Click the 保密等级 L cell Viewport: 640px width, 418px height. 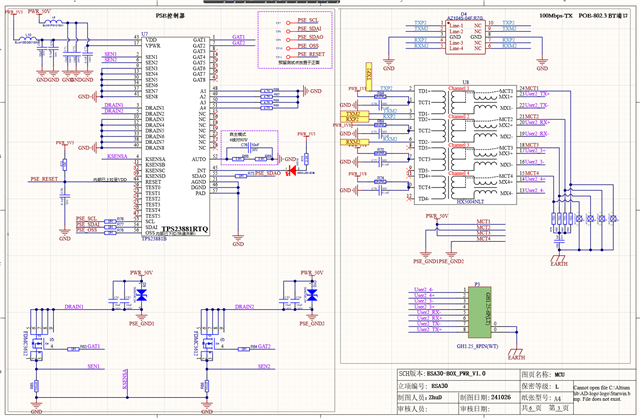click(x=546, y=385)
